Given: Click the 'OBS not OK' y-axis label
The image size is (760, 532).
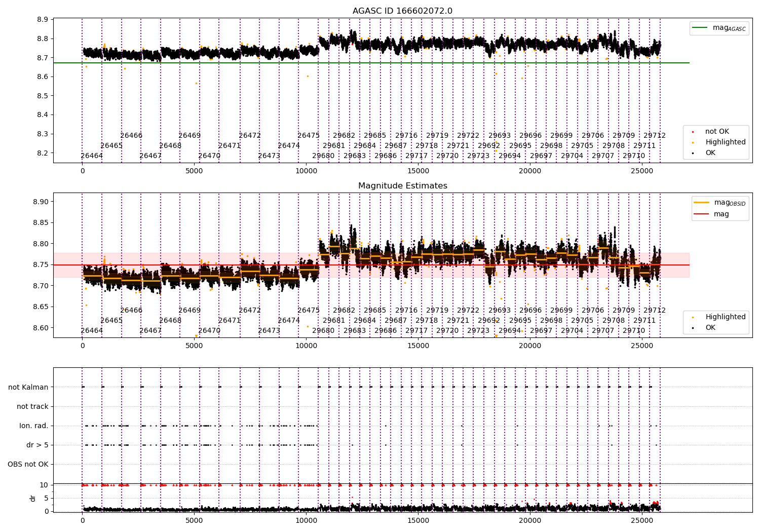Looking at the screenshot, I should click(x=28, y=465).
